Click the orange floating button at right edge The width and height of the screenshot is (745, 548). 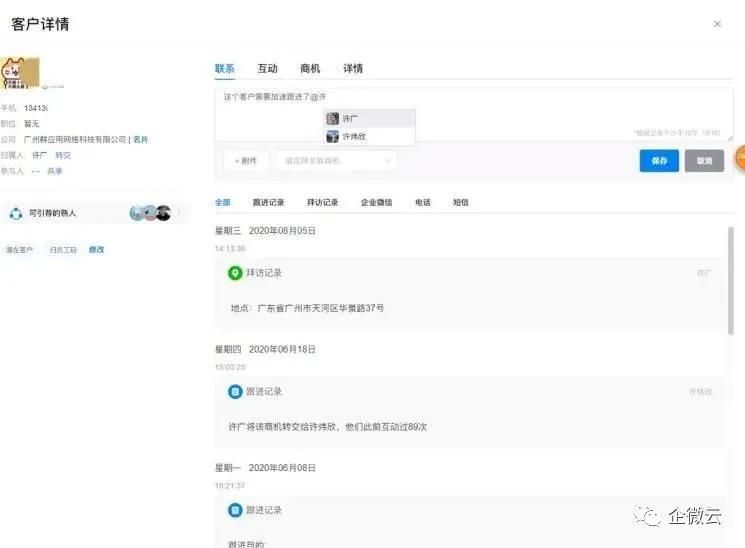point(739,158)
